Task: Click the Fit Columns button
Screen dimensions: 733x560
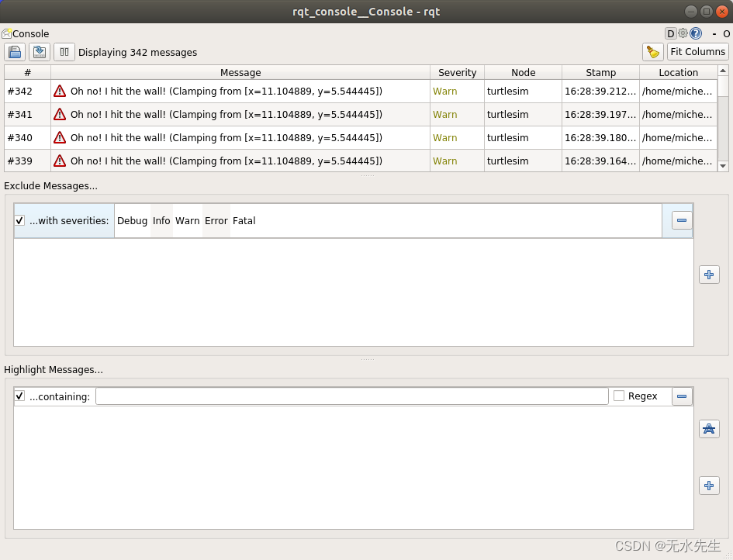Action: point(697,51)
